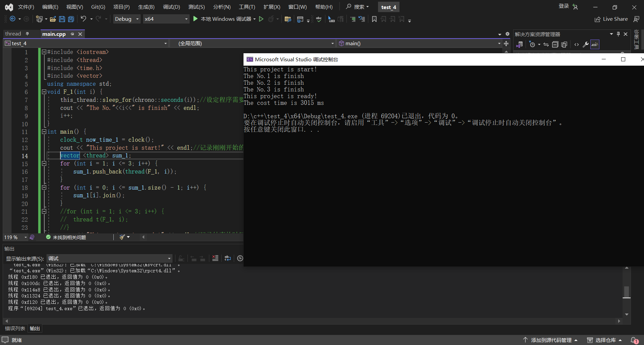Screen dimensions: 644x345
Task: Open the 编辑(E) menu
Action: 50,7
